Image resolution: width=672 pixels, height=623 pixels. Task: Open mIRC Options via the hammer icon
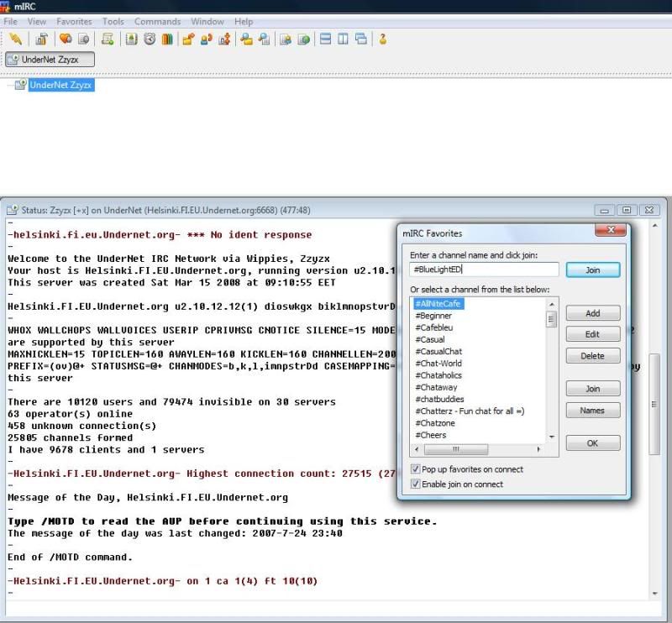tap(41, 39)
